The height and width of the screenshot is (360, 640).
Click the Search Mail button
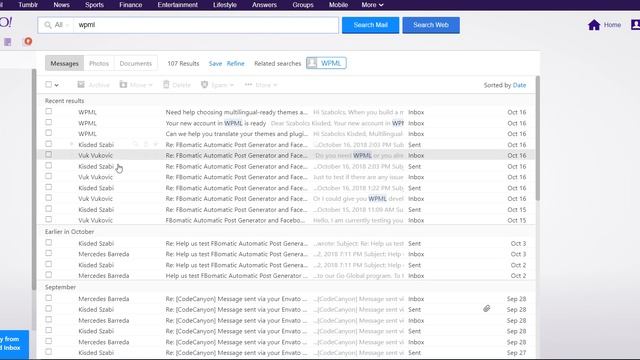pos(371,25)
